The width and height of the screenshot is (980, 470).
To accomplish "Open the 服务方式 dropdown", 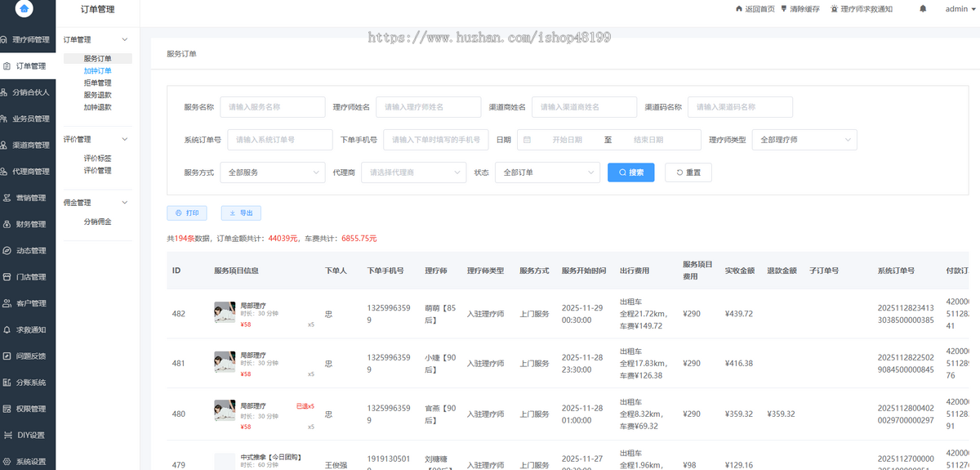I will click(x=274, y=172).
